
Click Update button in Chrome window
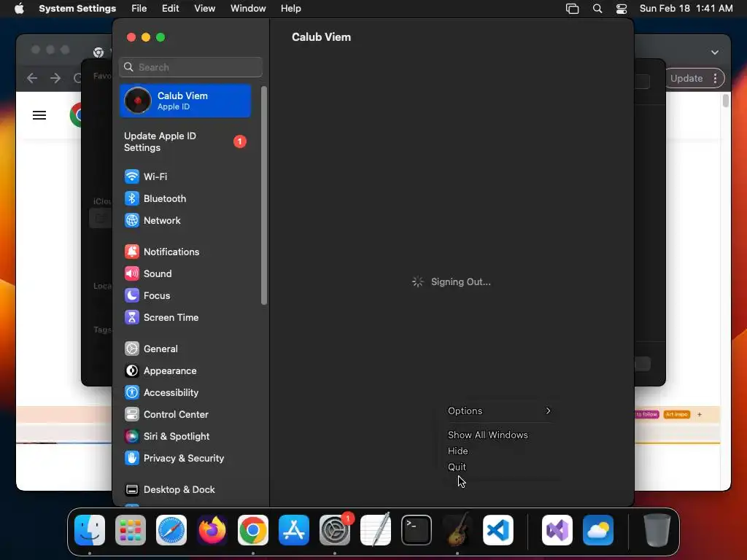pos(686,79)
